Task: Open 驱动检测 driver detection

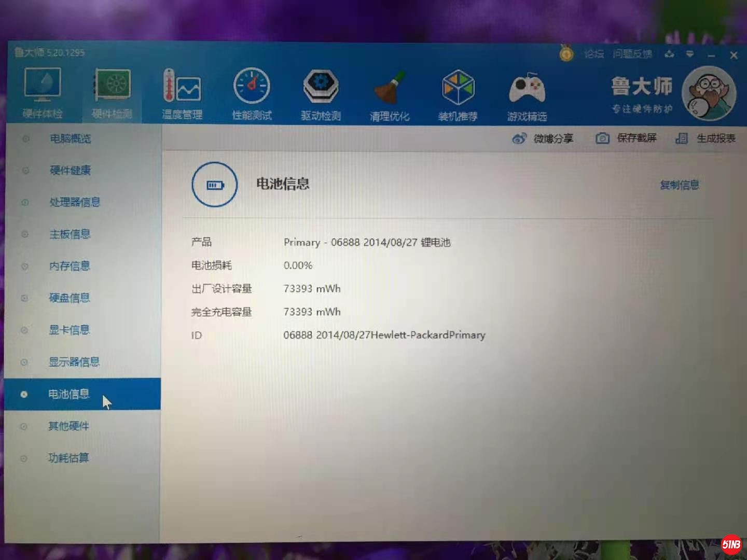Action: [321, 93]
